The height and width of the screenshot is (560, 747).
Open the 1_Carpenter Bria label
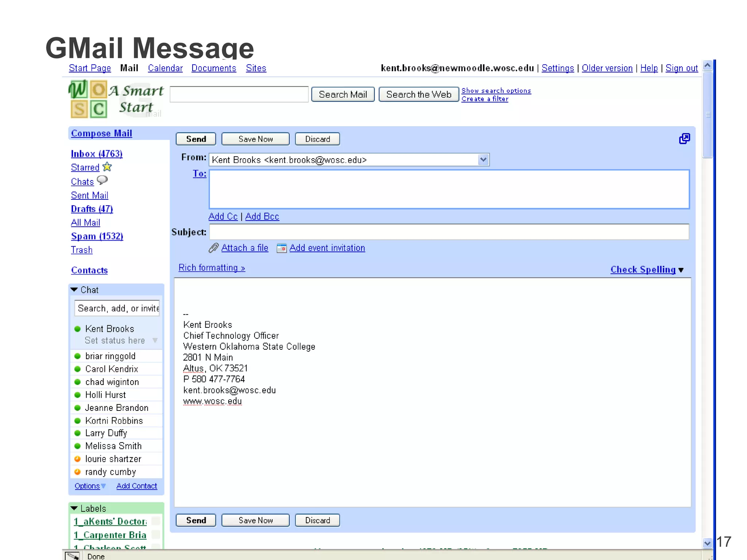coord(110,535)
